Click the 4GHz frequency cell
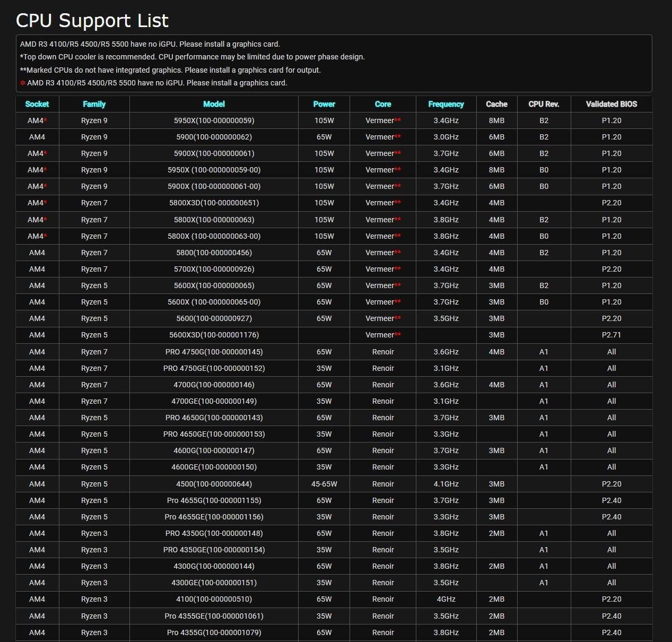 click(446, 599)
